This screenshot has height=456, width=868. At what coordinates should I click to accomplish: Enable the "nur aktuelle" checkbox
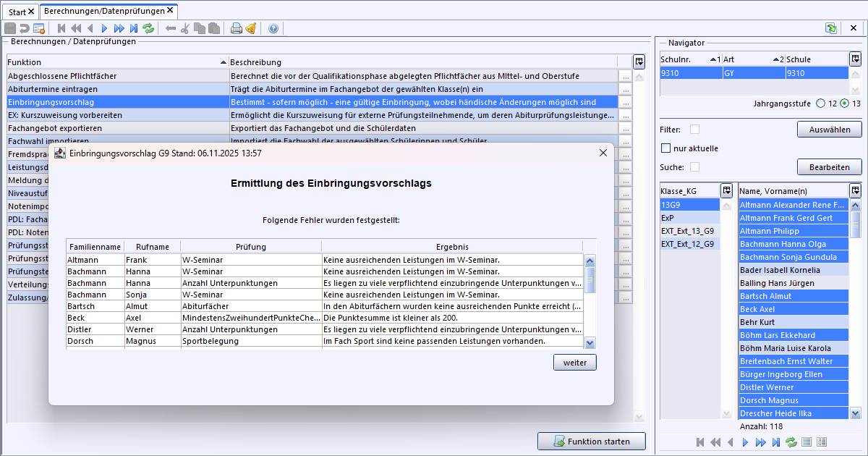point(666,148)
